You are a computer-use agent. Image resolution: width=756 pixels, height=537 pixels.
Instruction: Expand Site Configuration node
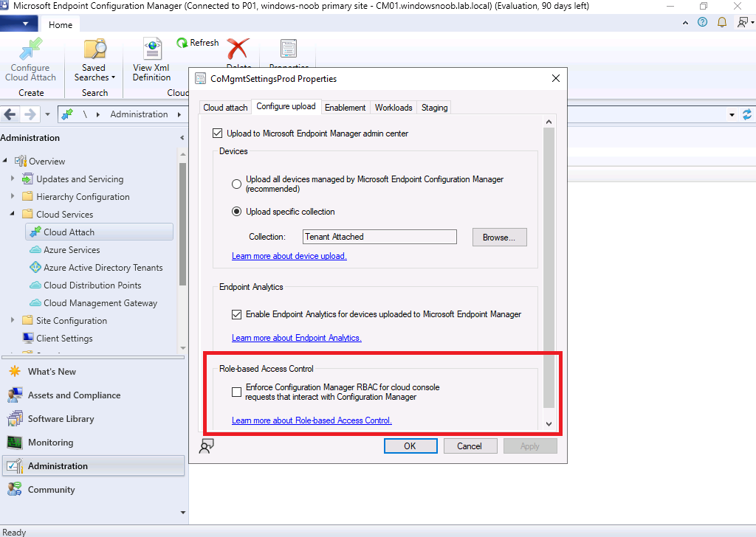click(13, 320)
